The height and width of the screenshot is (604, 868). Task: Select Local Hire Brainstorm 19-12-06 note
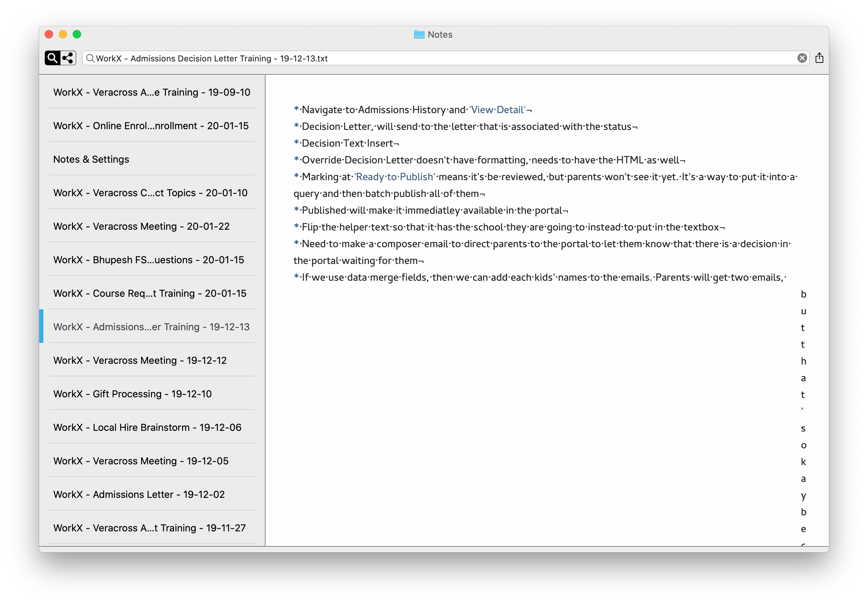[x=147, y=428]
